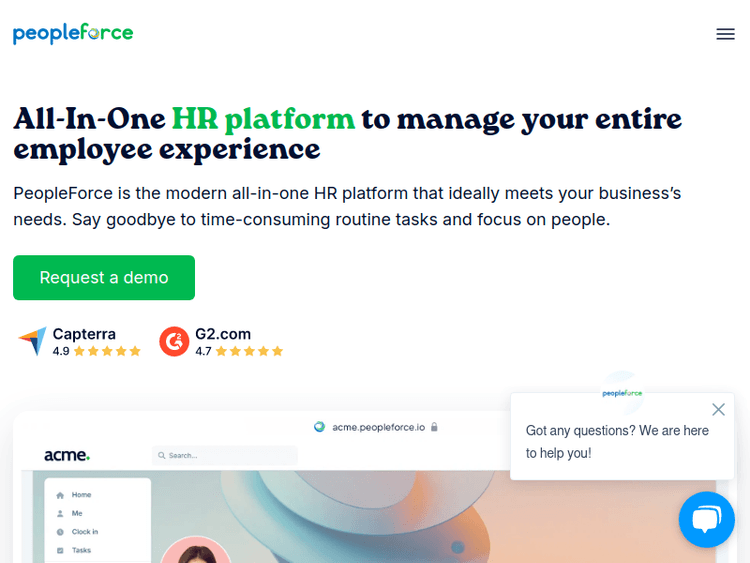
Task: Close the chat prompt popup
Action: point(718,409)
